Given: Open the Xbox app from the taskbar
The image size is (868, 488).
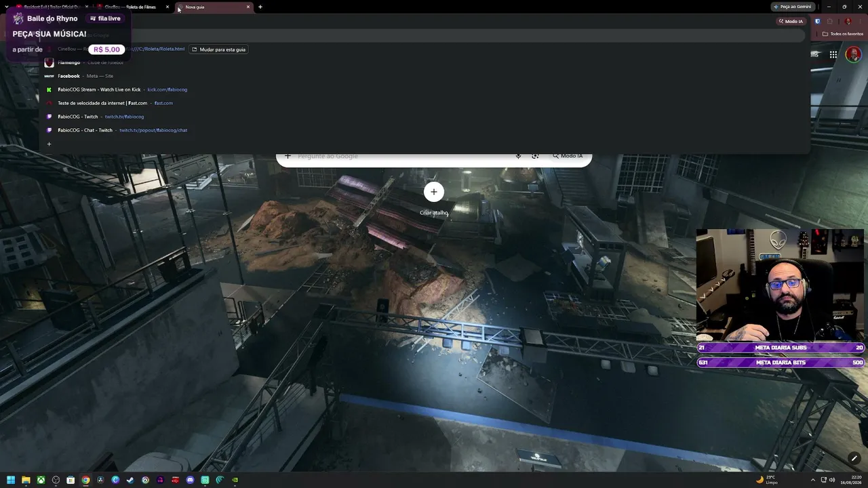Looking at the screenshot, I should point(41,480).
